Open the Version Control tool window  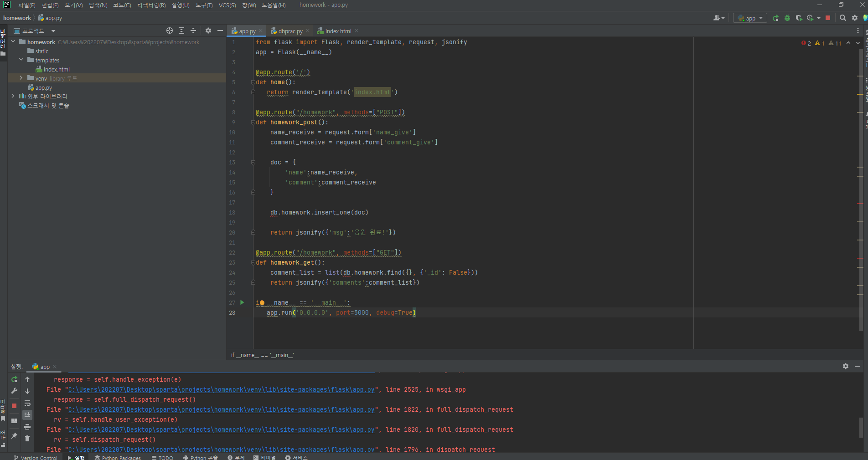tap(36, 457)
